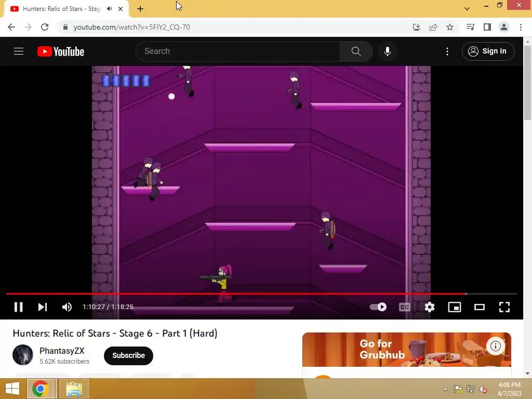
Task: Open a new browser tab
Action: click(140, 9)
